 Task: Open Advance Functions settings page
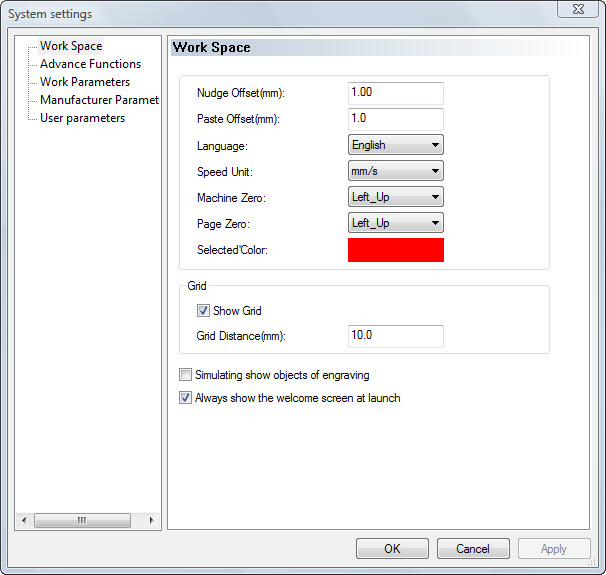(90, 64)
